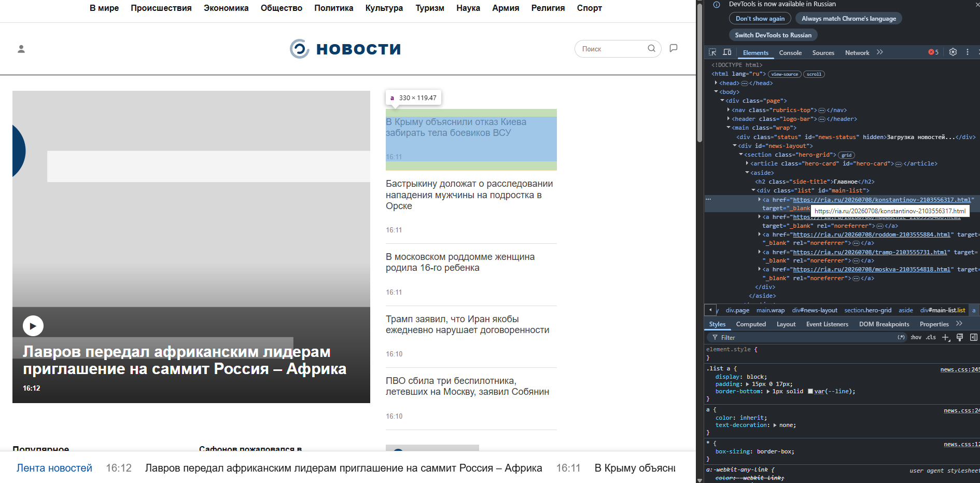
Task: Collapse the div class="page" node
Action: click(x=722, y=101)
